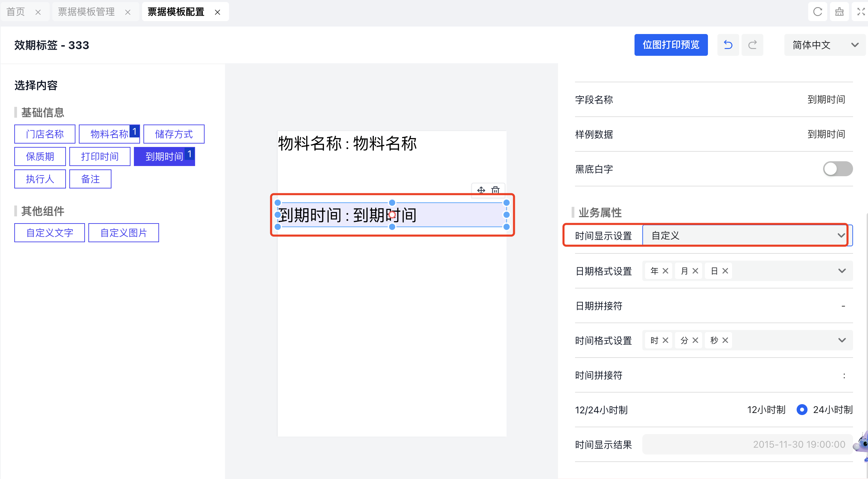Remove the 年 tag from date format

point(665,271)
